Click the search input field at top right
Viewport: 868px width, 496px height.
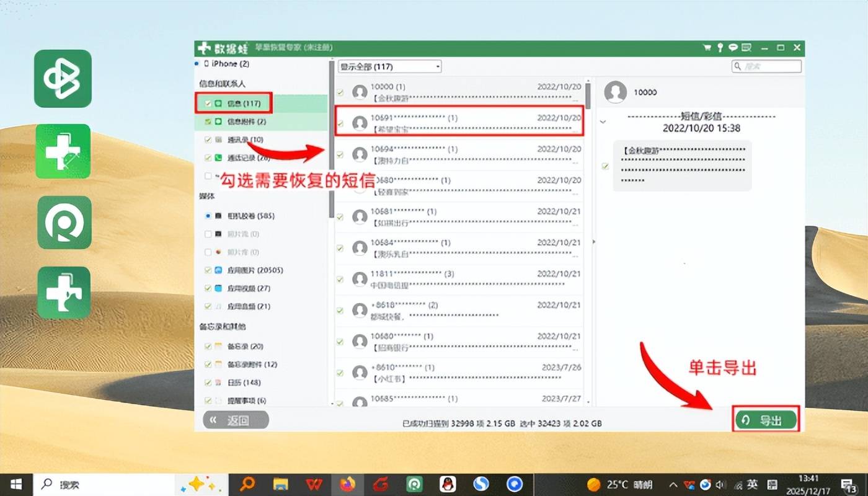(766, 66)
